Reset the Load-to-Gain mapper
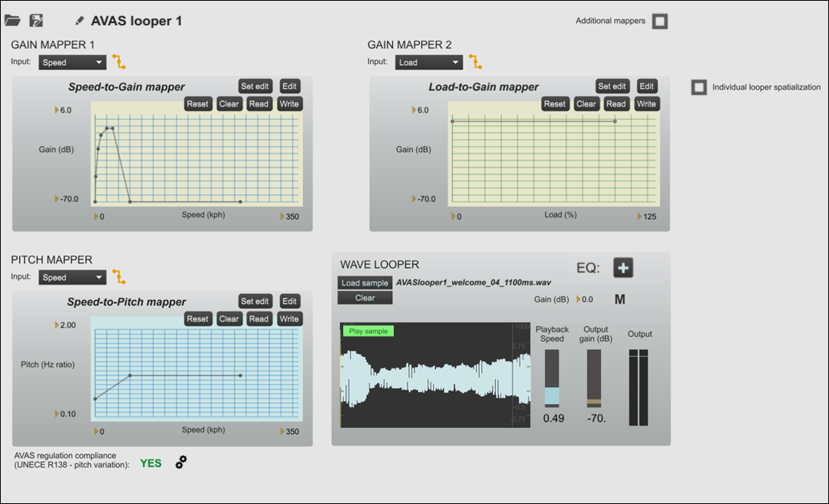 click(555, 104)
